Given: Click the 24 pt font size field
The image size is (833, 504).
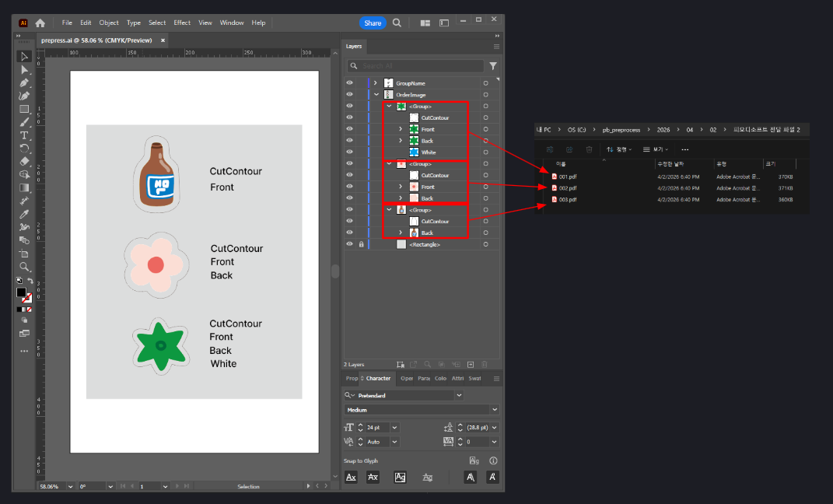Looking at the screenshot, I should pos(377,428).
